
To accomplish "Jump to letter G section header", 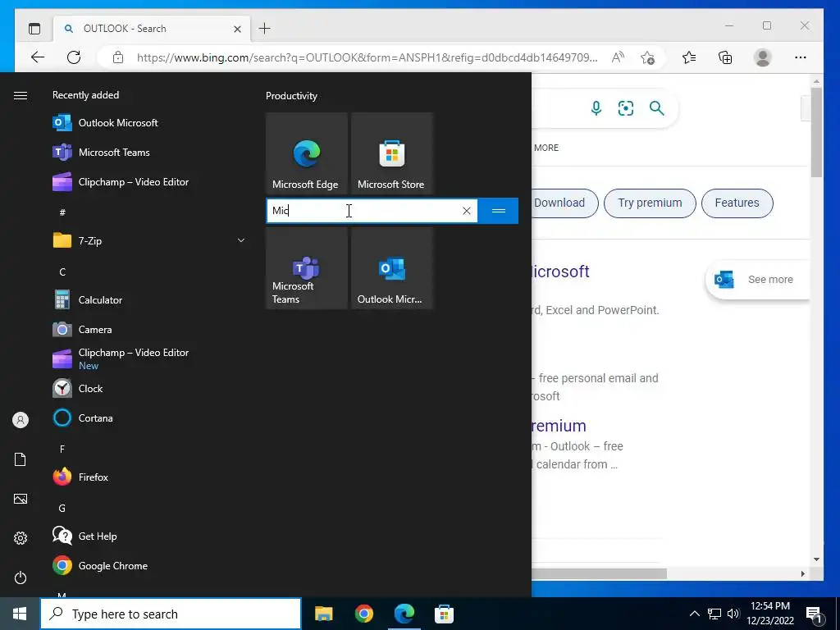I will [62, 508].
